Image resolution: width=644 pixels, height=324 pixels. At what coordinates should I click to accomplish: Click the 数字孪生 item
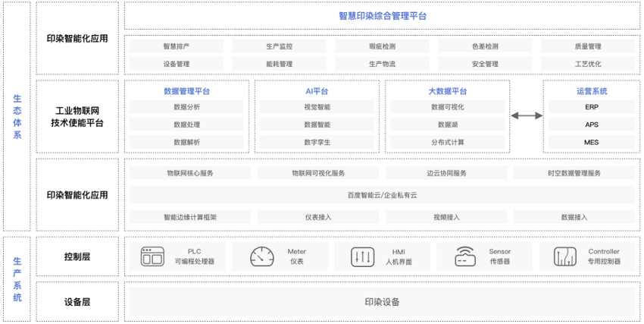[x=317, y=142]
